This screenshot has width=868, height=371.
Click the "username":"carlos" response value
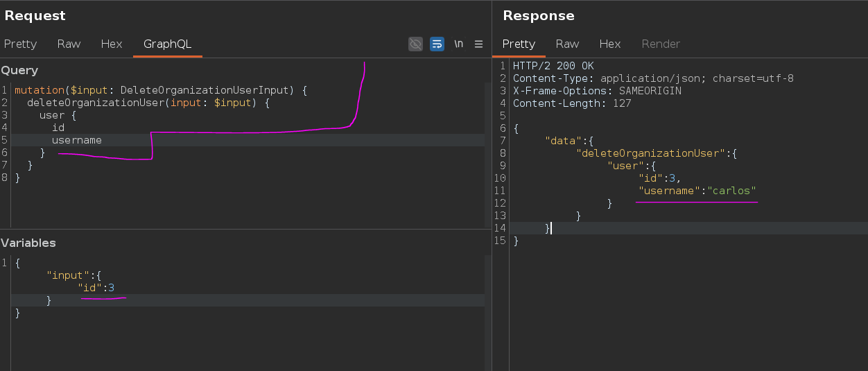pyautogui.click(x=697, y=191)
